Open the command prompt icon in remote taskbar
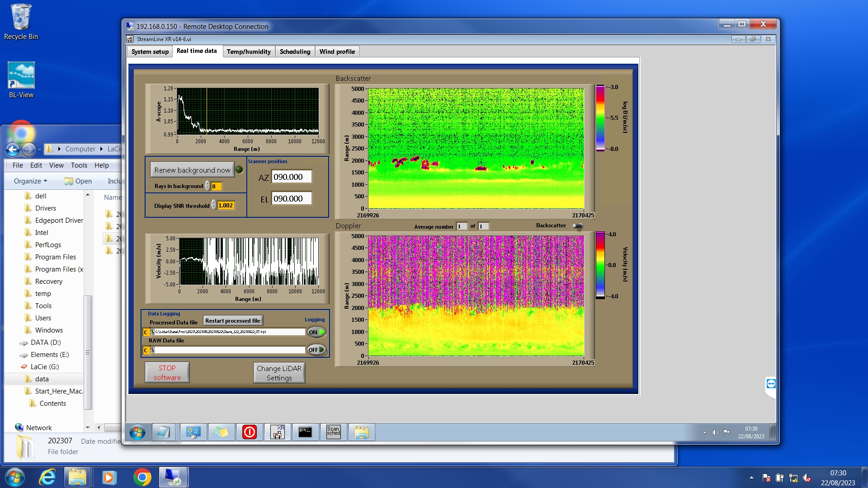The width and height of the screenshot is (868, 488). 305,432
